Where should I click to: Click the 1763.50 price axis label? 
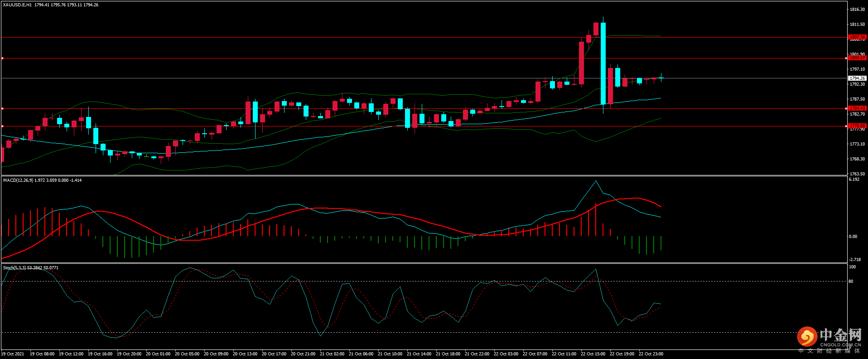(857, 174)
